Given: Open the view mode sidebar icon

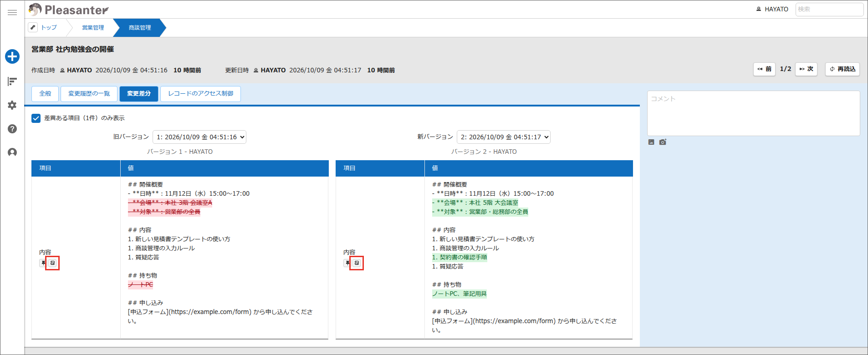Looking at the screenshot, I should [12, 81].
